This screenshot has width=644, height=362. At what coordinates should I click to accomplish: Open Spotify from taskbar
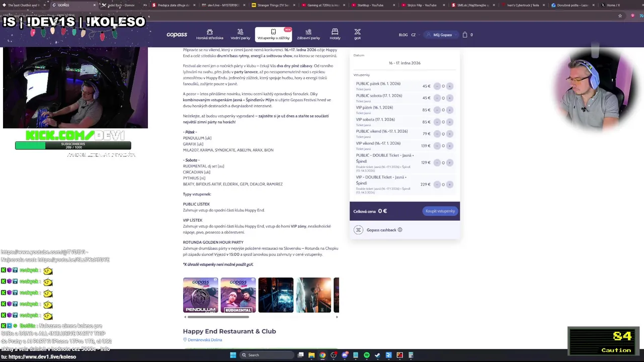[366, 355]
